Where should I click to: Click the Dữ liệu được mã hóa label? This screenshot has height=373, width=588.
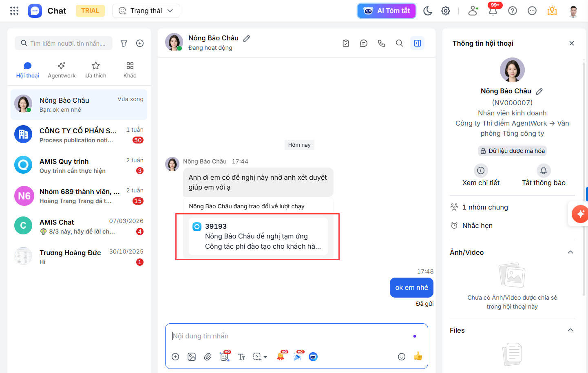click(512, 151)
